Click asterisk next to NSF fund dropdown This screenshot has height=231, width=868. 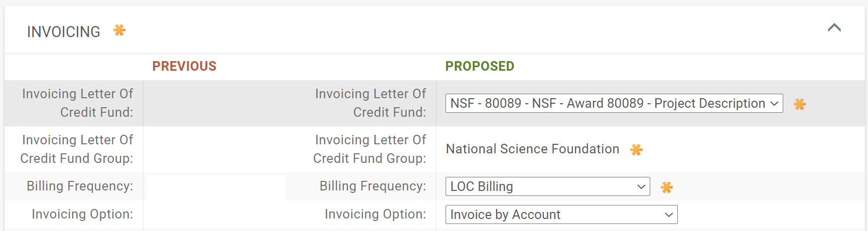799,104
